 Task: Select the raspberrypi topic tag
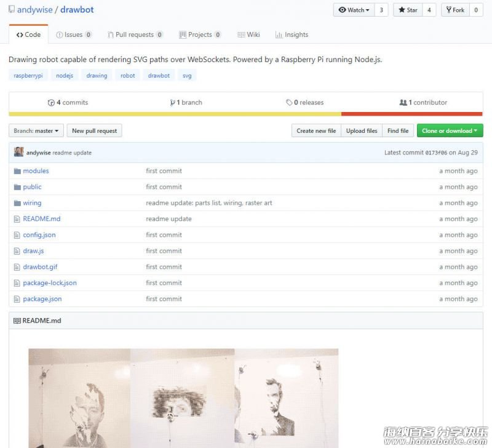click(28, 76)
